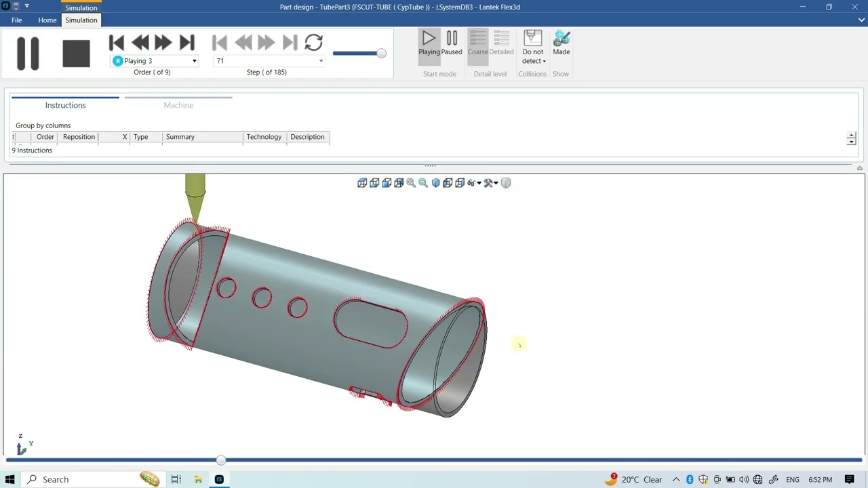Advance to the next order
Viewport: 868px width, 488px height.
pos(163,43)
